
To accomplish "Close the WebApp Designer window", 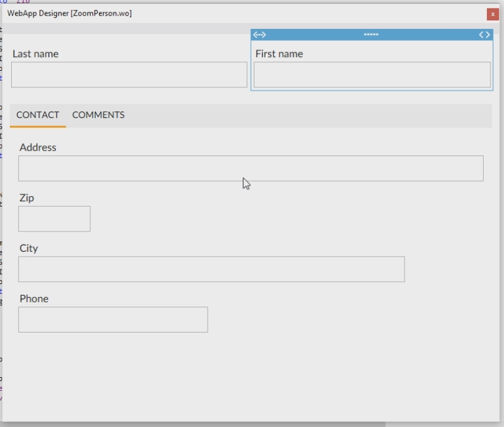I will [492, 14].
